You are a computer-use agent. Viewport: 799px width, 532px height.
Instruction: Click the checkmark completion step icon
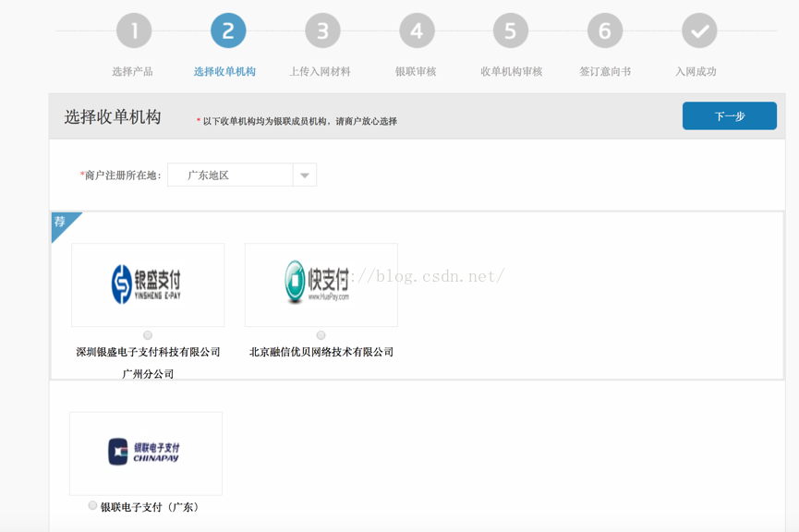pos(699,30)
